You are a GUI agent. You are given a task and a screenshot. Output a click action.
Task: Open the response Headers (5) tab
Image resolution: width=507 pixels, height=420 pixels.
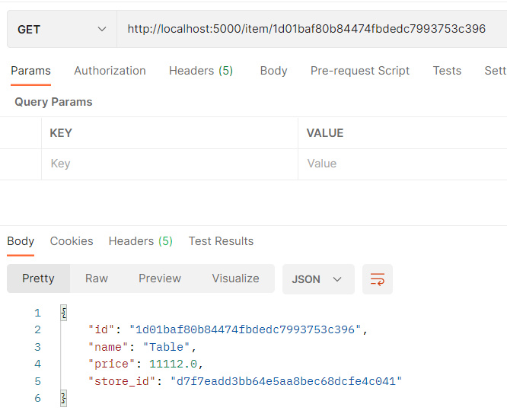point(141,241)
